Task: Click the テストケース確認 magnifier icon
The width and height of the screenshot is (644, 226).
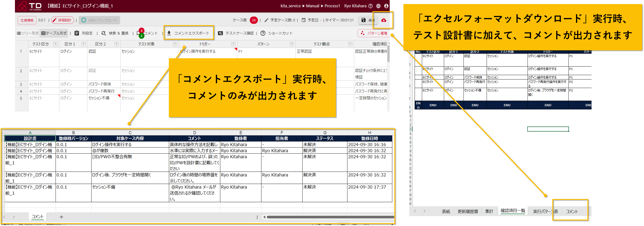Action: coord(220,33)
